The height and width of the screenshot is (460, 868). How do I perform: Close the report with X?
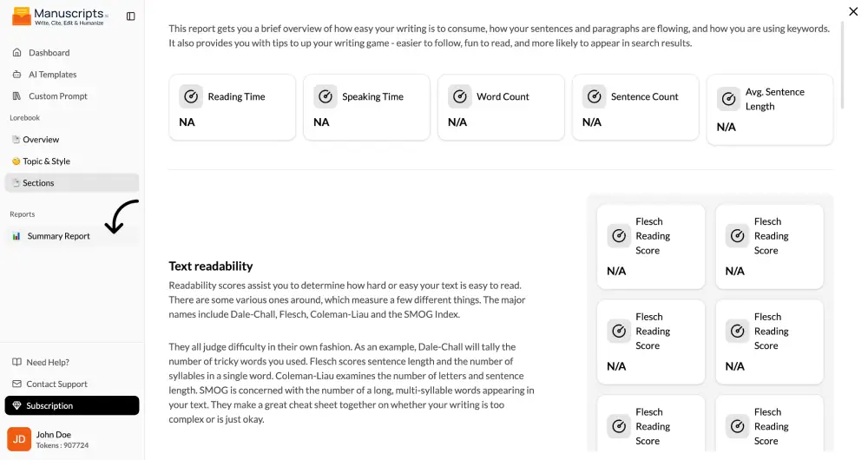853,11
